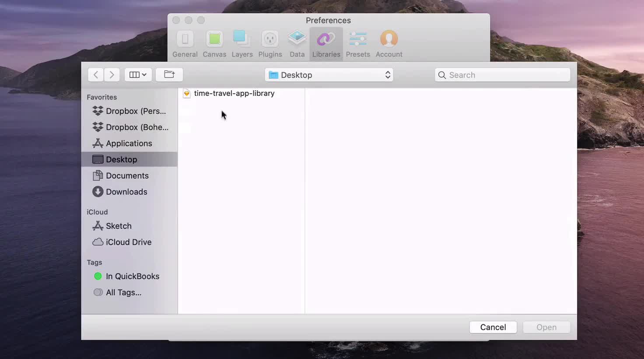Viewport: 644px width, 359px height.
Task: Show All Tags in sidebar
Action: 129,292
